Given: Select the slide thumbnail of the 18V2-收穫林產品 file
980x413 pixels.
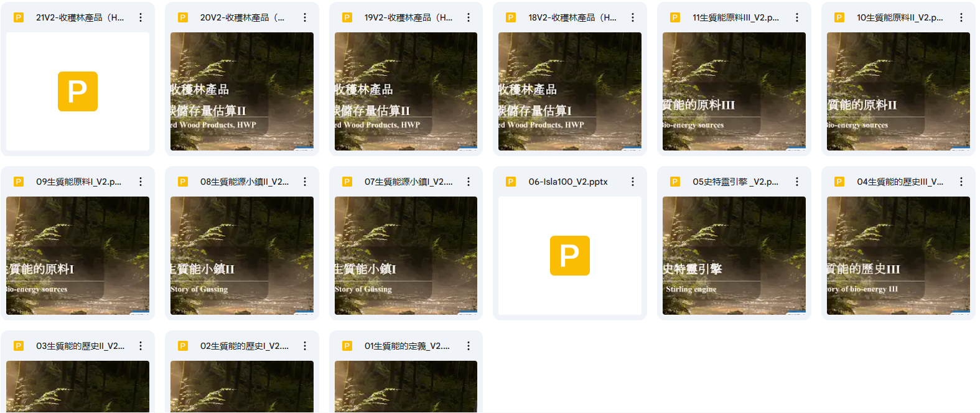Looking at the screenshot, I should tap(570, 91).
